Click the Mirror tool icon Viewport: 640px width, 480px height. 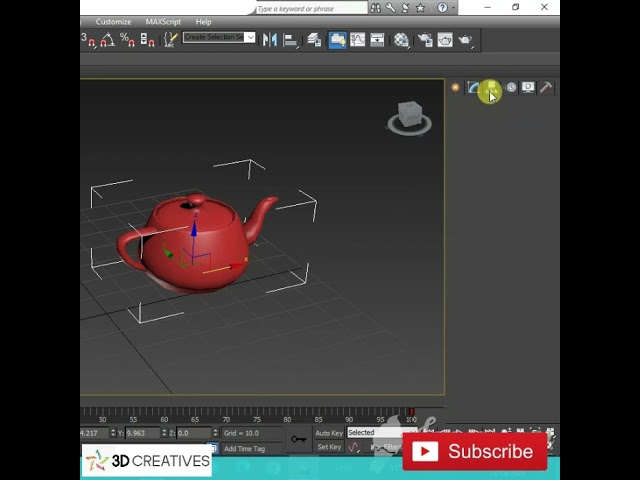pos(270,40)
